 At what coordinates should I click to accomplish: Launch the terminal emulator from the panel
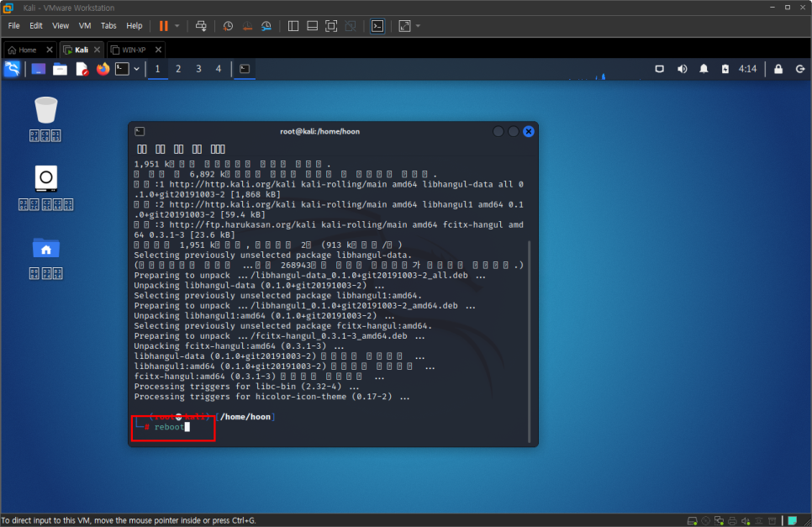(x=122, y=69)
